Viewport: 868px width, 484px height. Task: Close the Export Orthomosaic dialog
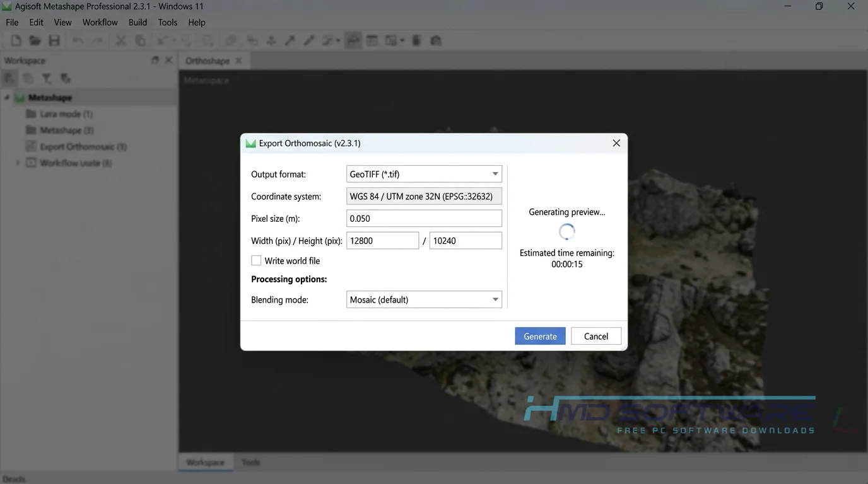pos(616,143)
